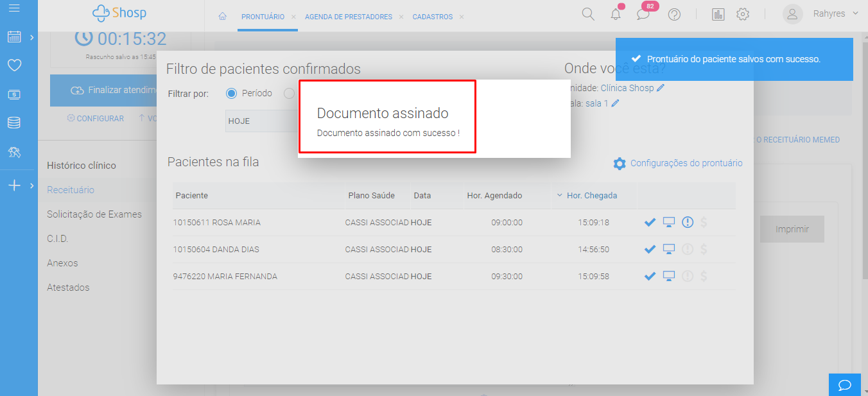This screenshot has width=868, height=396.
Task: Click the CONFIGURAR link
Action: [x=96, y=119]
